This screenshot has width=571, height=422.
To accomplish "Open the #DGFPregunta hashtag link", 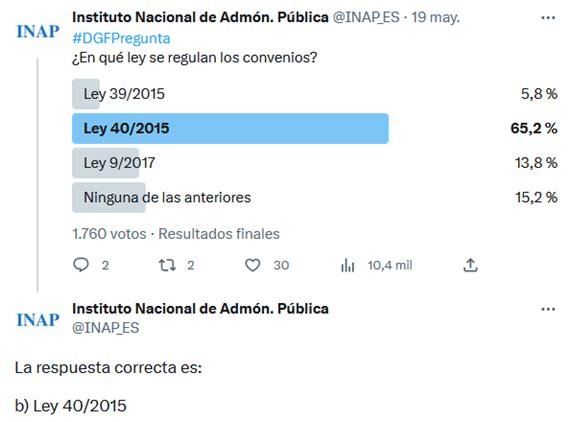I will (121, 38).
